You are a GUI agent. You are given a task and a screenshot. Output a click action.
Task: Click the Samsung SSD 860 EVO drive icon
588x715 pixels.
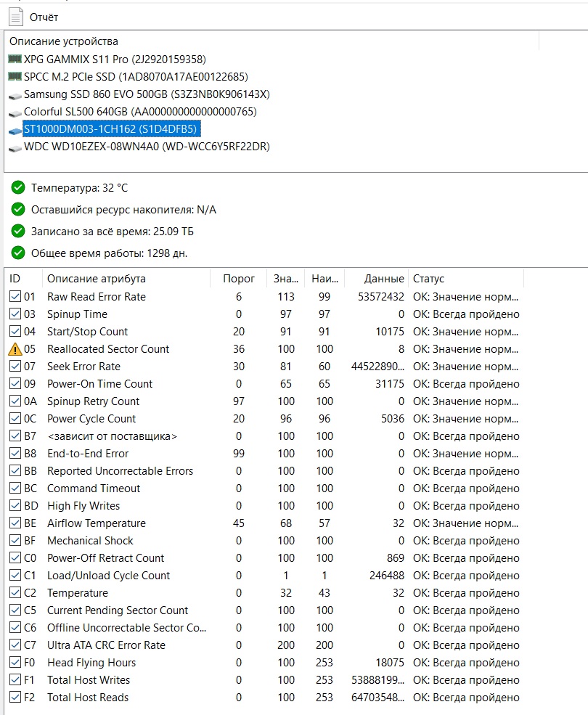coord(15,94)
